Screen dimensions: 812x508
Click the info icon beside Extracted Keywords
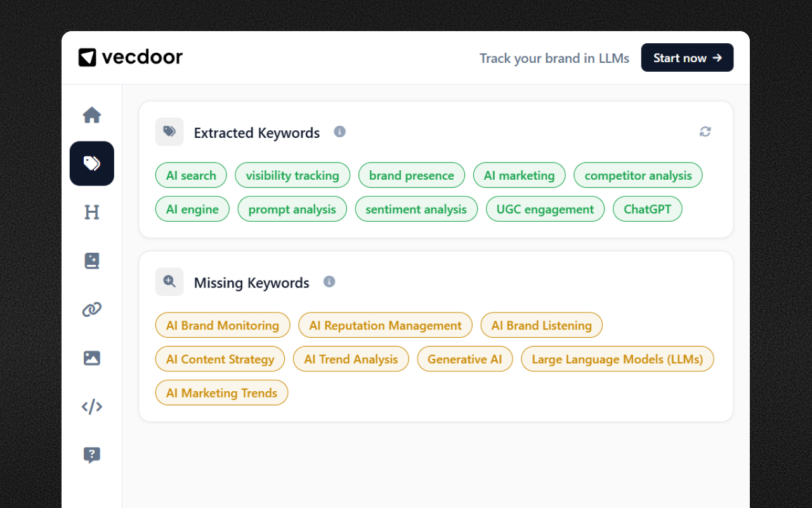point(339,131)
